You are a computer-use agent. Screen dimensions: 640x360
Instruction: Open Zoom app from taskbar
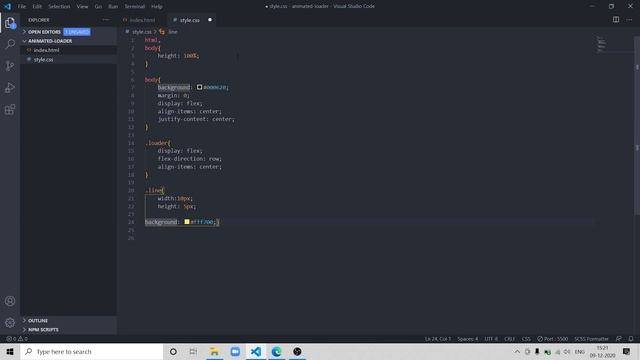point(235,351)
